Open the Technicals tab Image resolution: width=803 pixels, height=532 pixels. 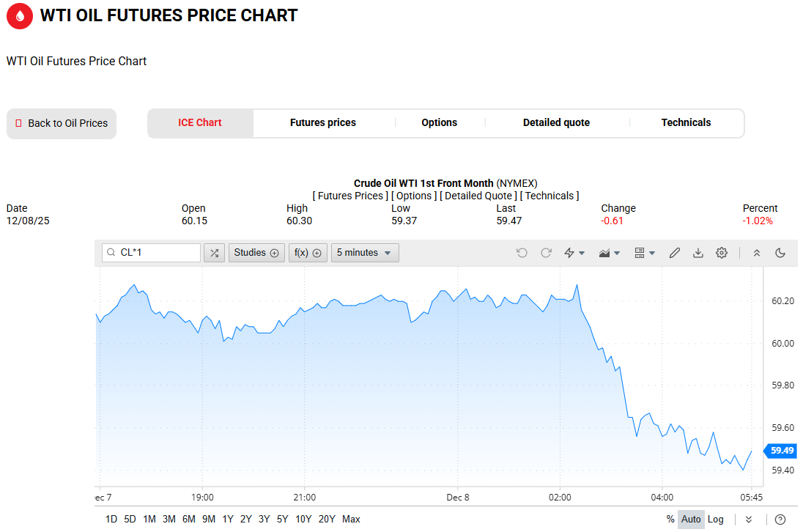[x=686, y=123]
